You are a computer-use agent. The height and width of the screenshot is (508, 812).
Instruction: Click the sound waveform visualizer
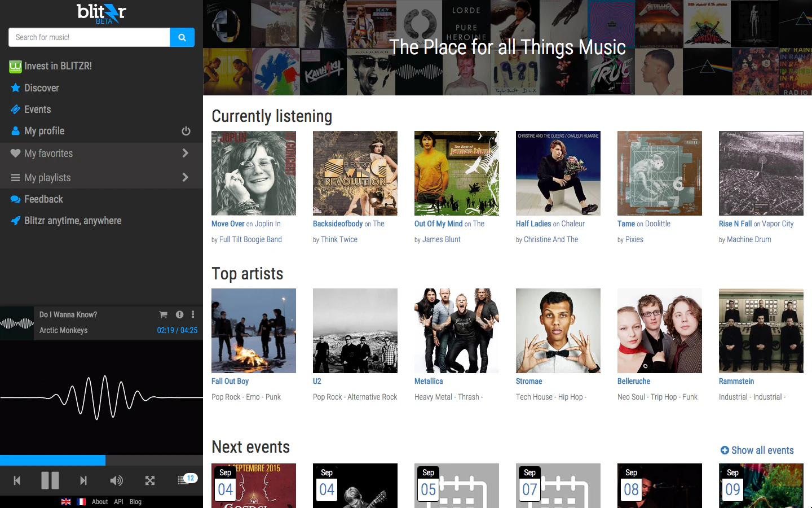(x=101, y=398)
